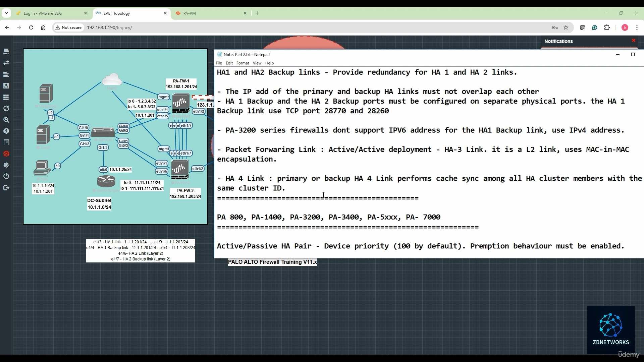This screenshot has height=362, width=644.
Task: Select PA-FW-1 firewall node icon
Action: point(181,104)
